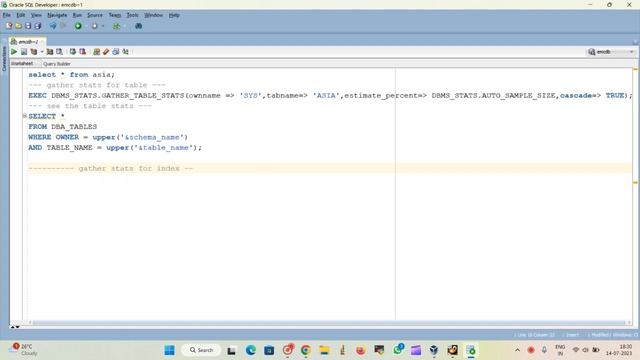
Task: Click the 'see the table stats' comment line
Action: pos(90,106)
